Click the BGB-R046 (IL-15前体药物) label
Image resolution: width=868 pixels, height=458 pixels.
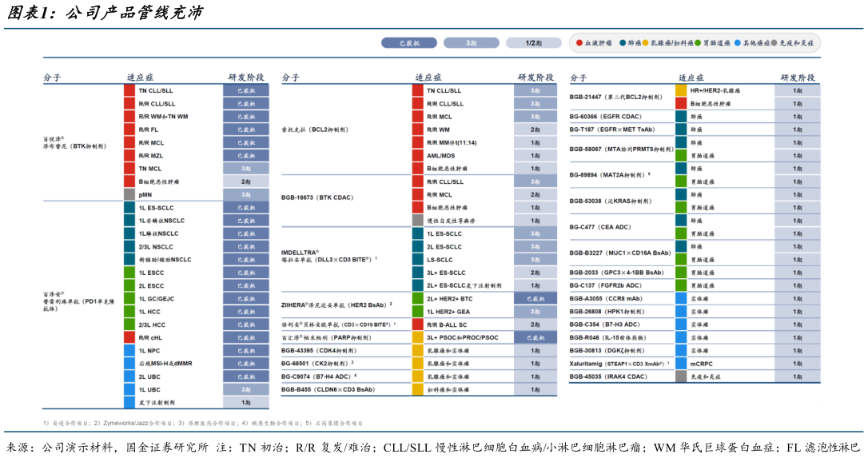607,337
